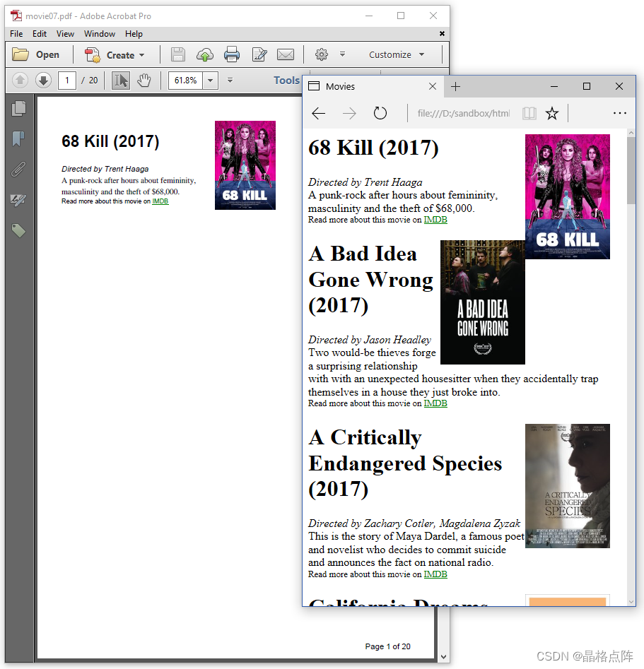644x669 pixels.
Task: Open the settings gear icon in Acrobat
Action: [322, 54]
